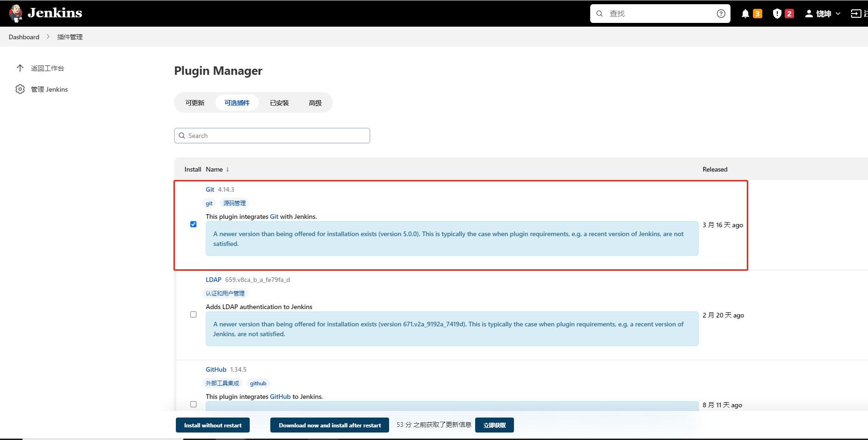Open the notifications bell icon
The width and height of the screenshot is (868, 440).
(x=745, y=14)
